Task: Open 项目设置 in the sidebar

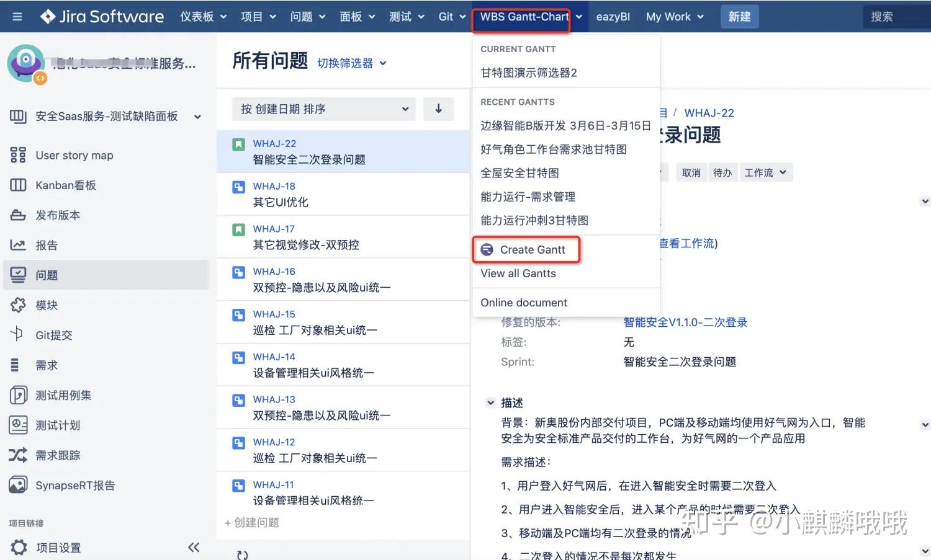Action: click(x=58, y=548)
